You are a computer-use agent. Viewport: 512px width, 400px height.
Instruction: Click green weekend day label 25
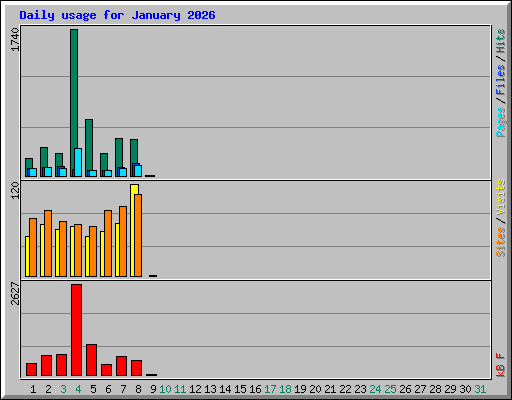tap(390, 389)
